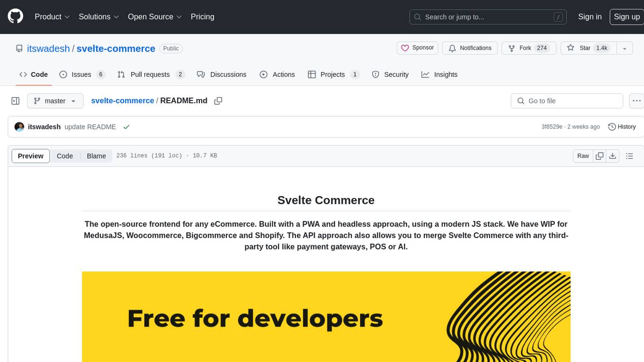Open commit 3f8529e
This screenshot has height=362, width=644.
pyautogui.click(x=552, y=127)
